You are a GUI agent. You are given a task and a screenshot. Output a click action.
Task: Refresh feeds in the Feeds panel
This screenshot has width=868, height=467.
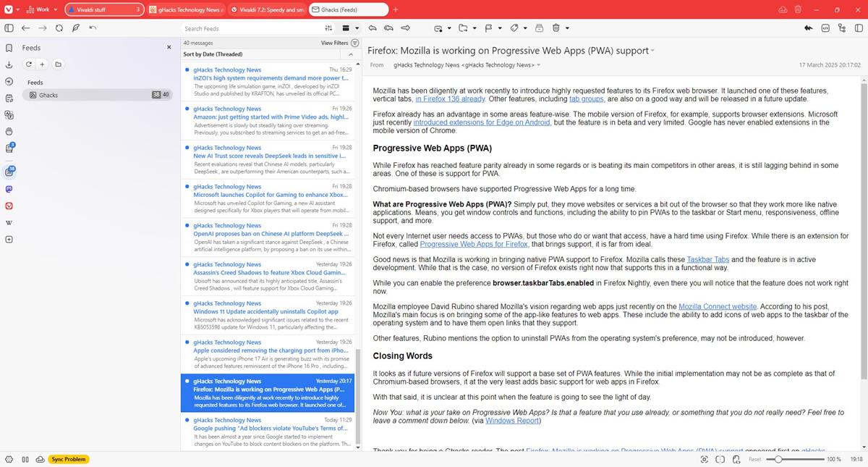(x=29, y=64)
